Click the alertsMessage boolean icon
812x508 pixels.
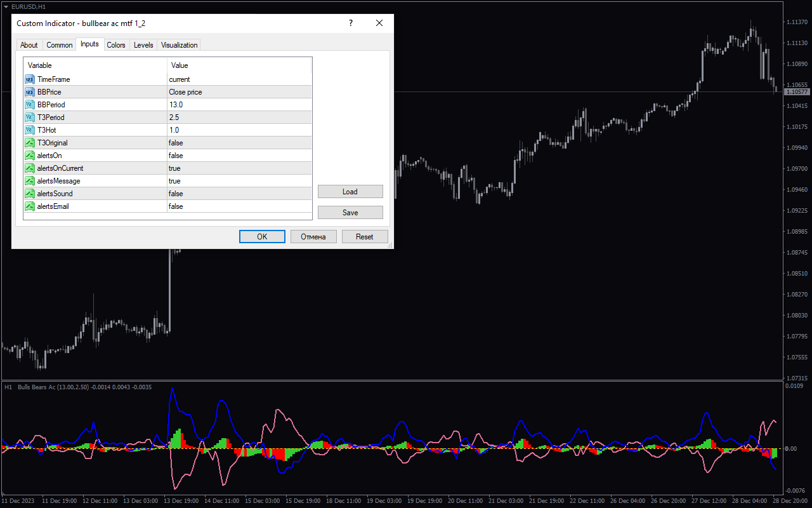click(x=30, y=181)
